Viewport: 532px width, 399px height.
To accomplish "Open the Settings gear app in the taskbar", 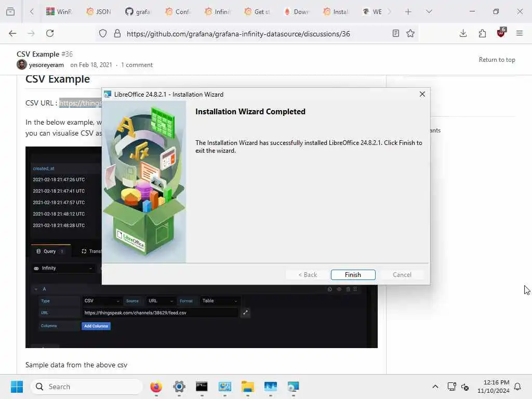I will pos(179,387).
